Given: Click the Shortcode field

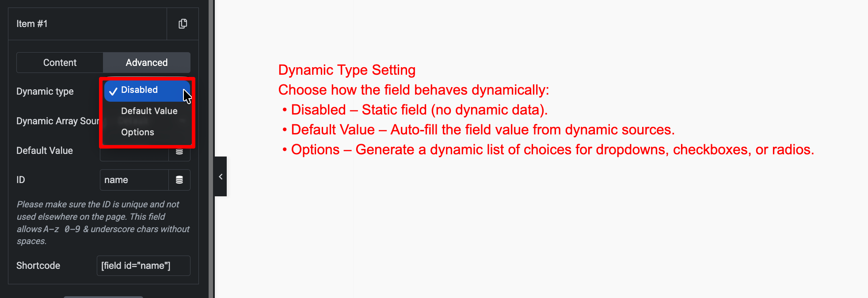Looking at the screenshot, I should click(x=143, y=266).
